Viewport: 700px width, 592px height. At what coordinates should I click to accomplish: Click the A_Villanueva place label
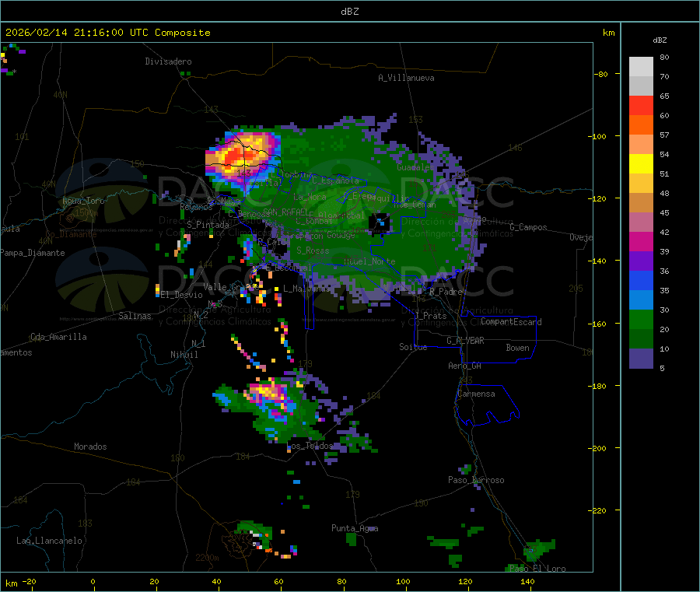tap(406, 78)
